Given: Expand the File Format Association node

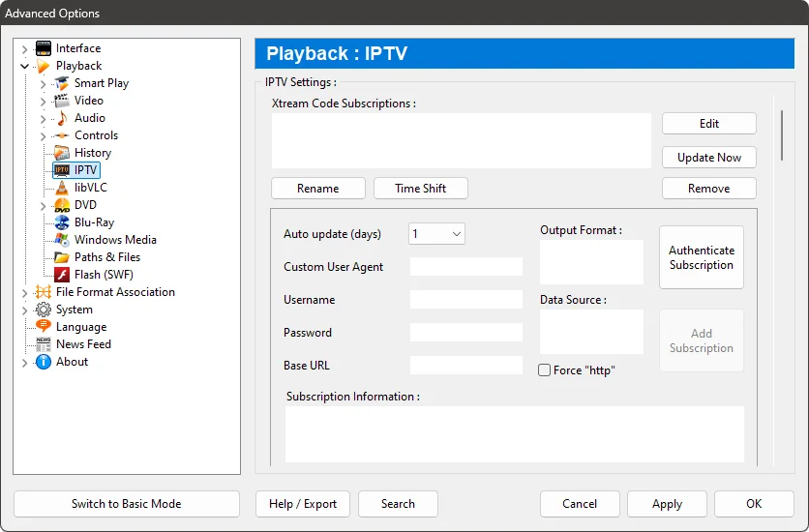Looking at the screenshot, I should click(24, 292).
